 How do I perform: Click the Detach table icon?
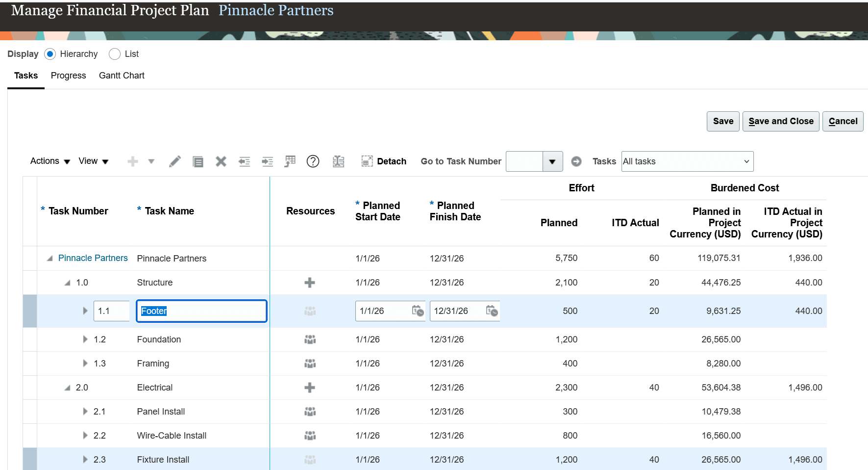367,161
